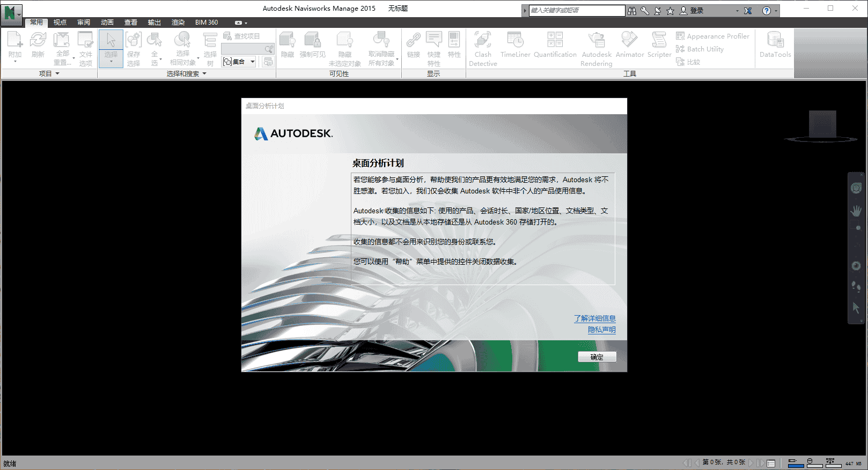Viewport: 868px width, 470px height.
Task: Click 确定 in the 桌面分析计划 dialog
Action: coord(597,357)
